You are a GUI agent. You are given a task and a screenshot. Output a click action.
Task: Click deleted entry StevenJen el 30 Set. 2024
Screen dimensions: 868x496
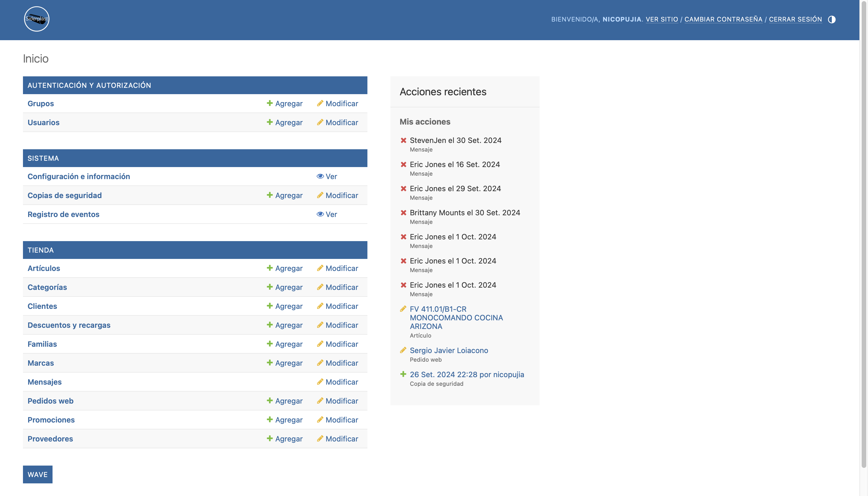tap(456, 140)
